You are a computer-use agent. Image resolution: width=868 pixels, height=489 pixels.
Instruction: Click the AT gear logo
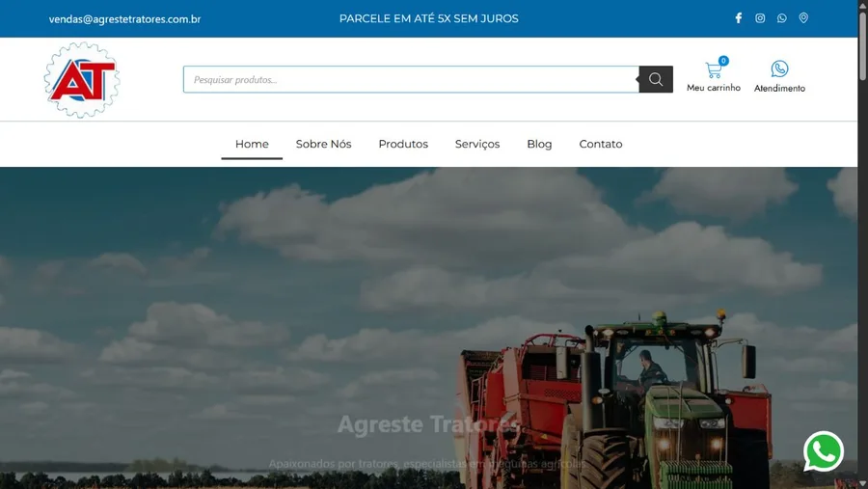82,80
